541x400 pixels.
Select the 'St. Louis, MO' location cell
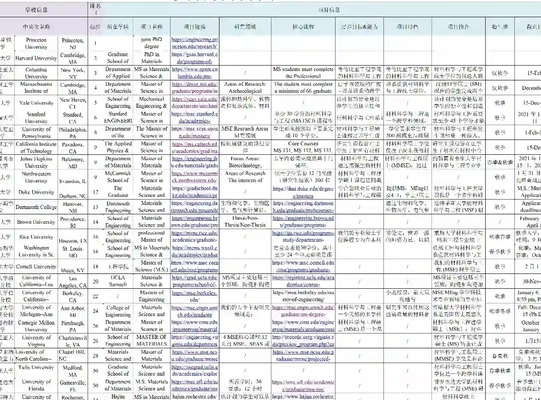[x=73, y=251]
